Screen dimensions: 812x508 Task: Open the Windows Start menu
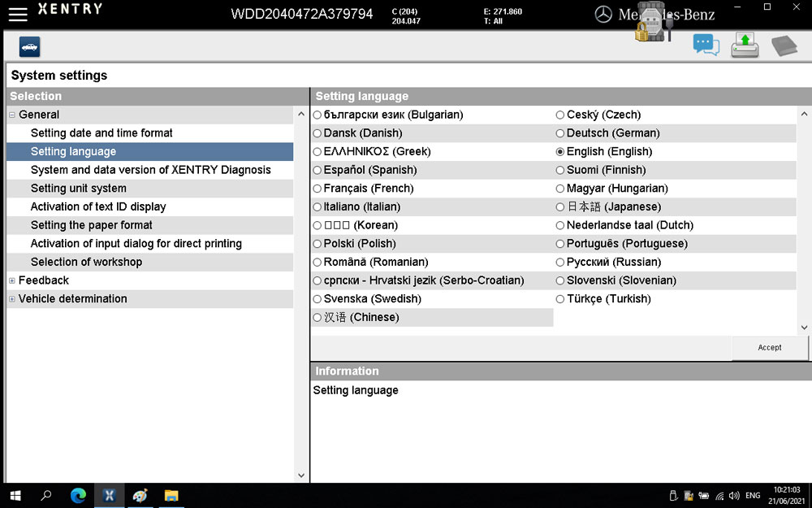15,496
